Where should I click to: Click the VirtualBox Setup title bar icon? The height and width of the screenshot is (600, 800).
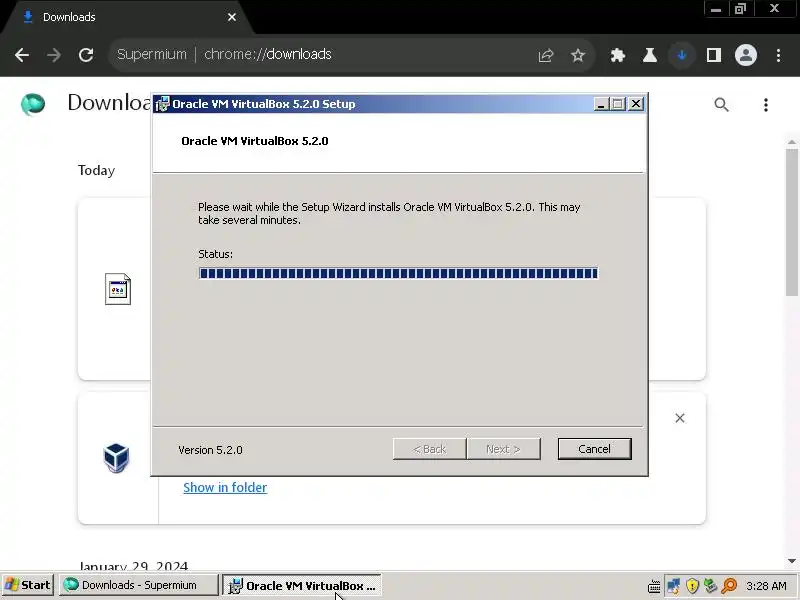162,104
